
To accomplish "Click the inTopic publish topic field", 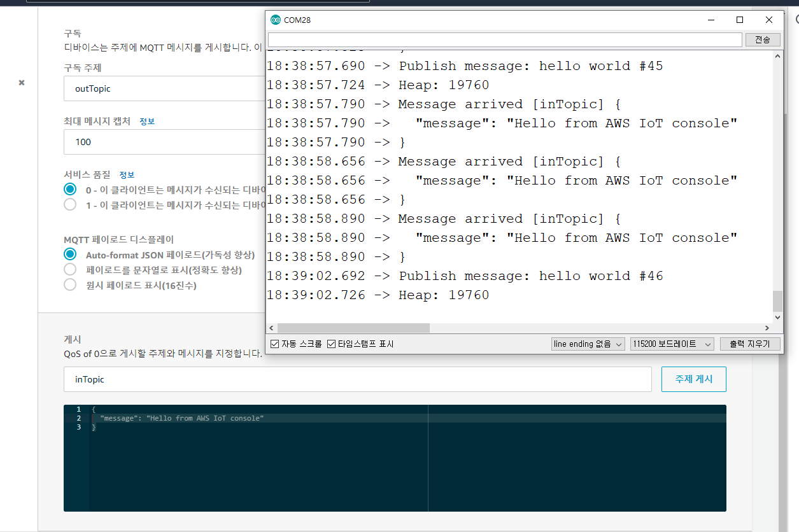I will pyautogui.click(x=357, y=379).
